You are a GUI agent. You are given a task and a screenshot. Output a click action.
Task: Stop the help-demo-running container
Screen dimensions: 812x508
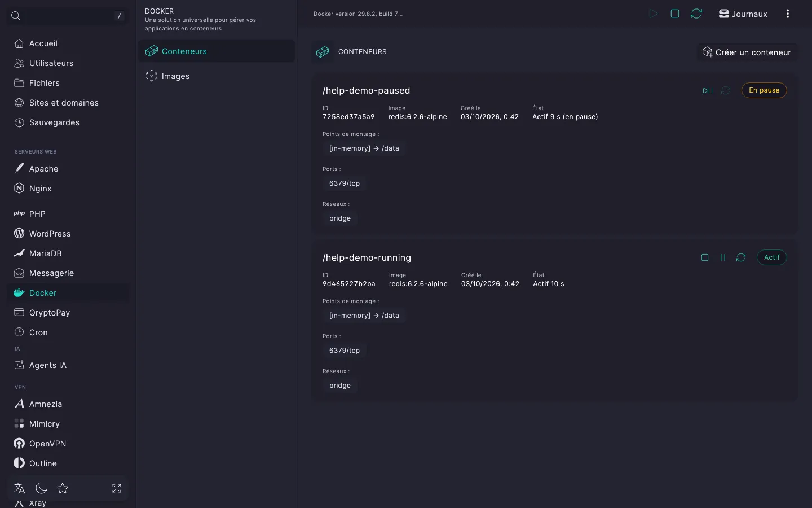pyautogui.click(x=705, y=257)
